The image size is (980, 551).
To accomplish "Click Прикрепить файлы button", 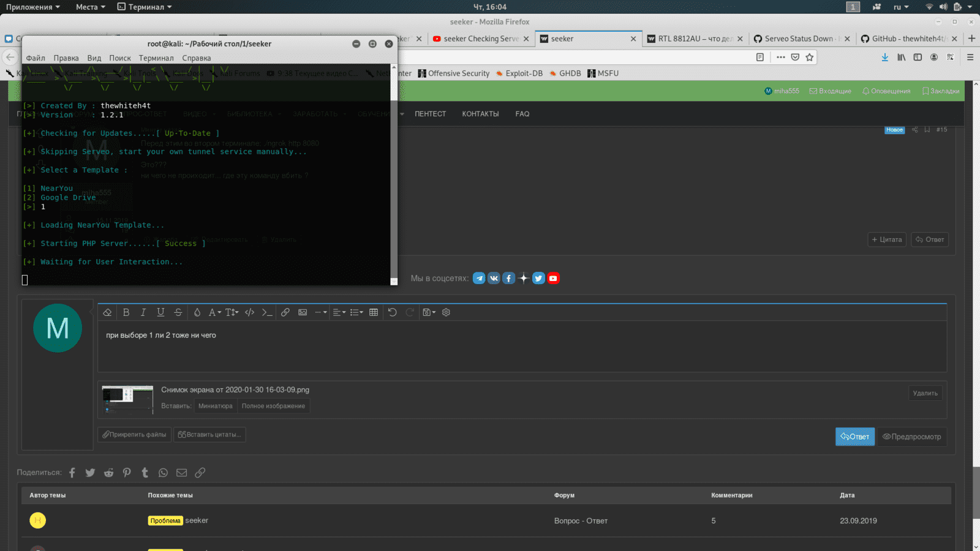I will [x=134, y=435].
